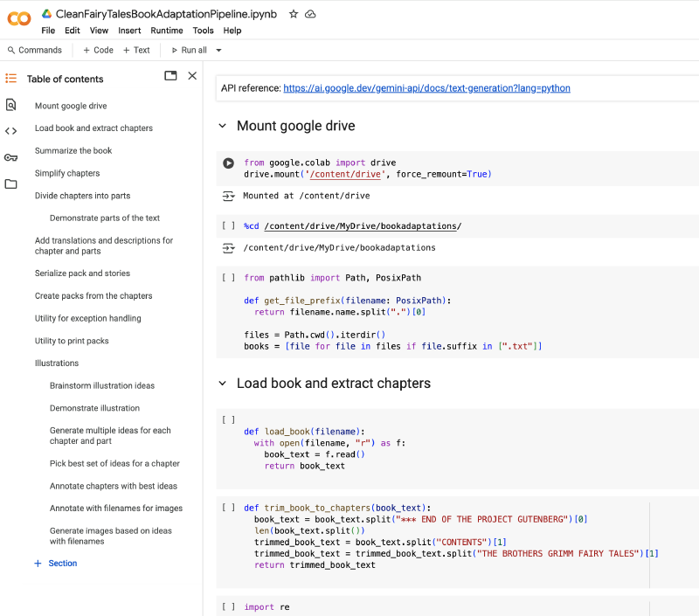Toggle the table of contents list icon
The image size is (699, 616).
[x=11, y=79]
